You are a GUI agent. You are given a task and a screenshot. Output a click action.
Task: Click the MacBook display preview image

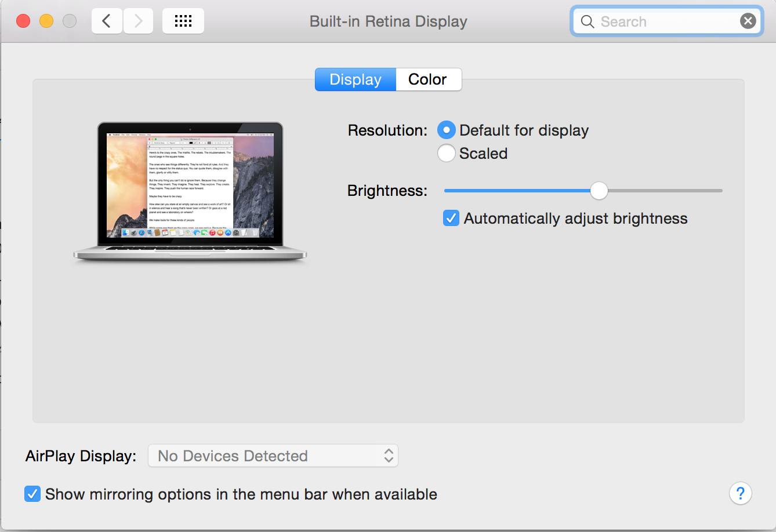190,192
